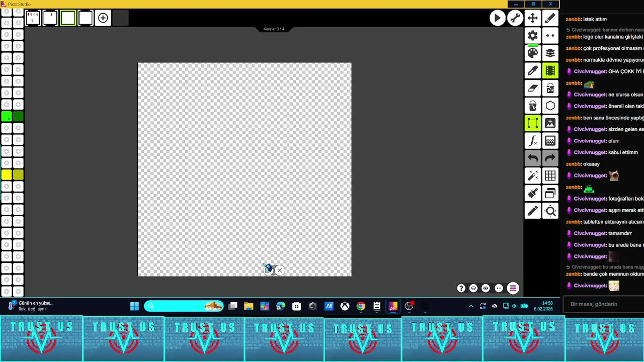The height and width of the screenshot is (362, 644).
Task: Open the weather widget 'Günün en yükse...'
Action: [x=31, y=306]
